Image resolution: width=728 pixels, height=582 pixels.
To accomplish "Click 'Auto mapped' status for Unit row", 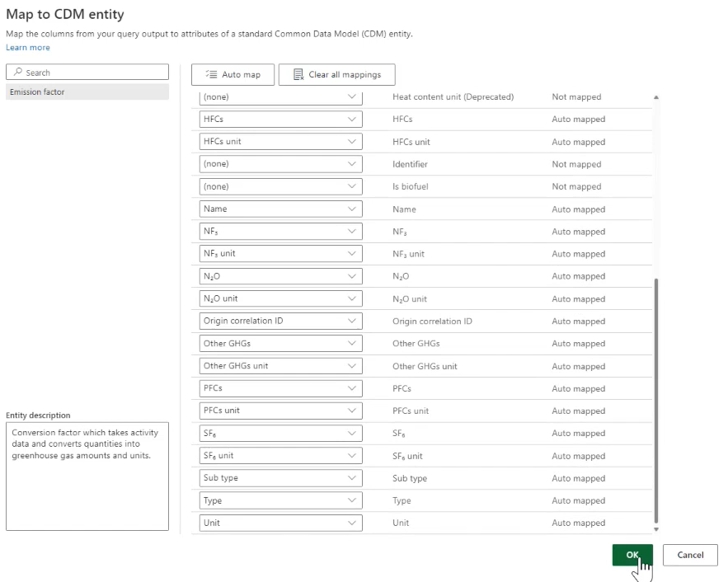I will [x=579, y=523].
